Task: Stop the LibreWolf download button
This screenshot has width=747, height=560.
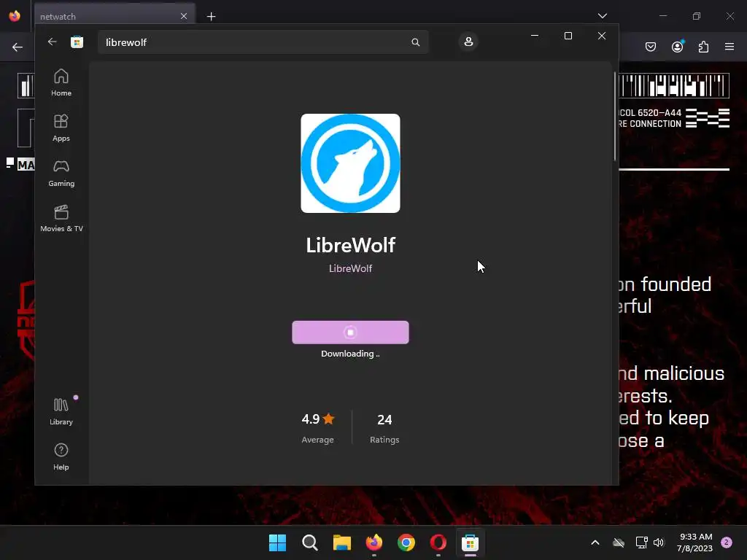Action: [x=350, y=332]
